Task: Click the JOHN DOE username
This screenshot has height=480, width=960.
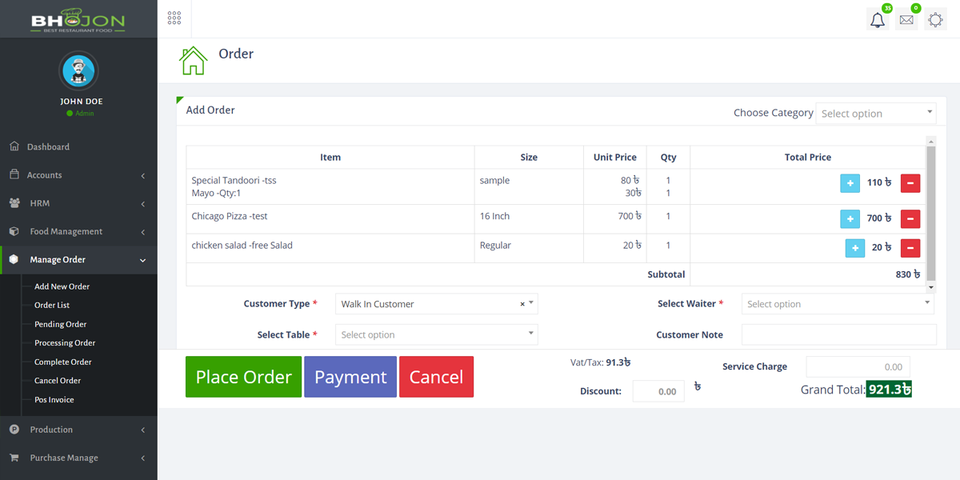Action: pyautogui.click(x=81, y=102)
